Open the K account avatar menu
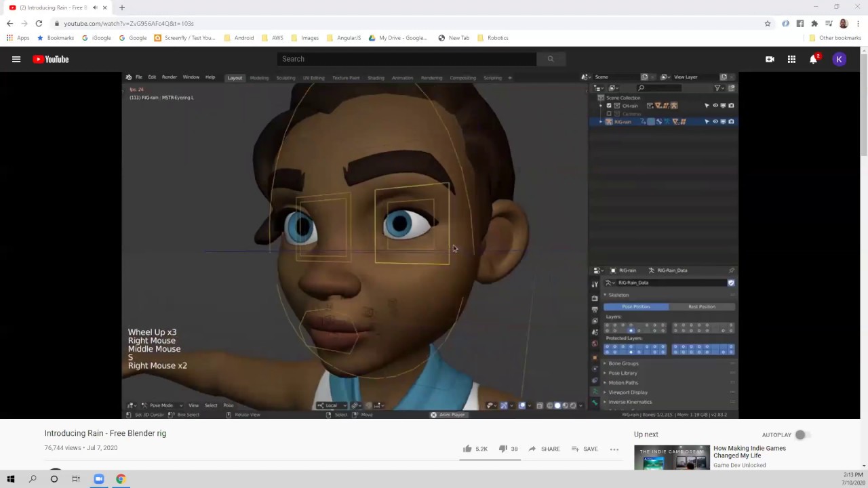Viewport: 868px width, 488px height. pyautogui.click(x=839, y=59)
